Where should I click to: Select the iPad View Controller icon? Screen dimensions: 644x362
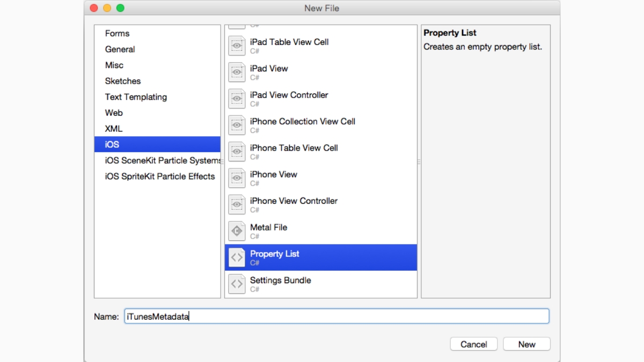[237, 99]
